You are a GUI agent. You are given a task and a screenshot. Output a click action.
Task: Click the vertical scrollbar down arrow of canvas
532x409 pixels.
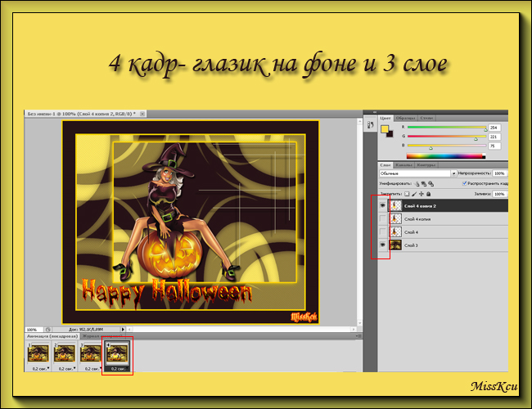click(359, 323)
